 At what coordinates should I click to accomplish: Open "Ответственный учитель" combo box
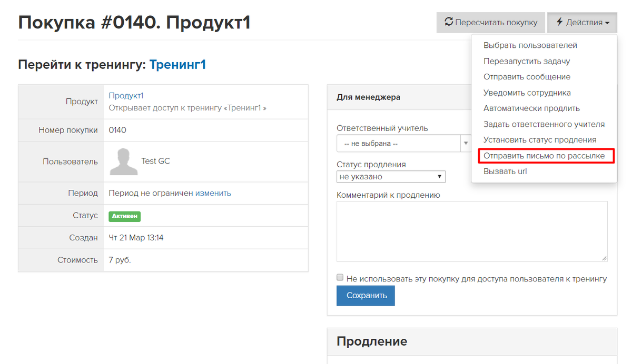(x=403, y=143)
